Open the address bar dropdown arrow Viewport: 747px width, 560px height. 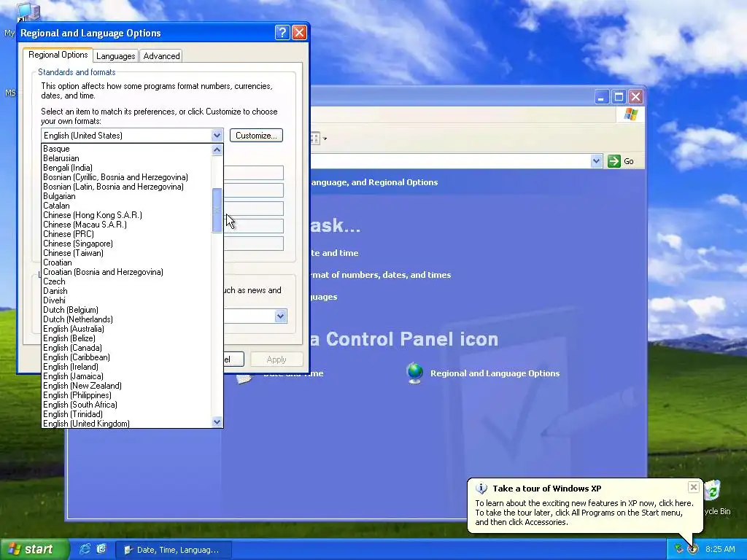pyautogui.click(x=596, y=161)
